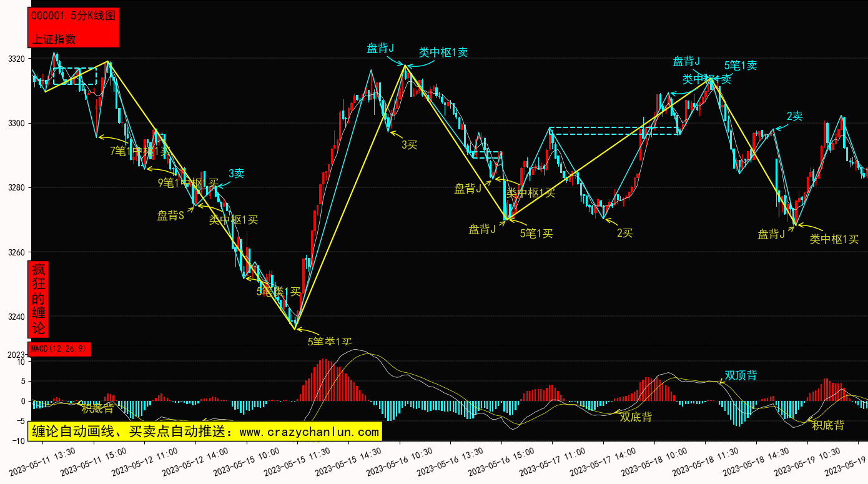
Task: Select the '5笔类1买' label at the 3236 low
Action: pyautogui.click(x=330, y=342)
